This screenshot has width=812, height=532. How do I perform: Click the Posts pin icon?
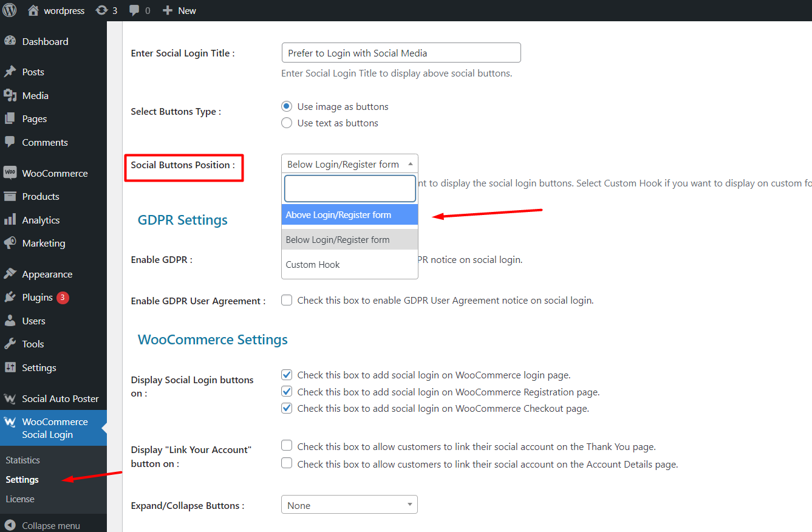click(x=10, y=72)
